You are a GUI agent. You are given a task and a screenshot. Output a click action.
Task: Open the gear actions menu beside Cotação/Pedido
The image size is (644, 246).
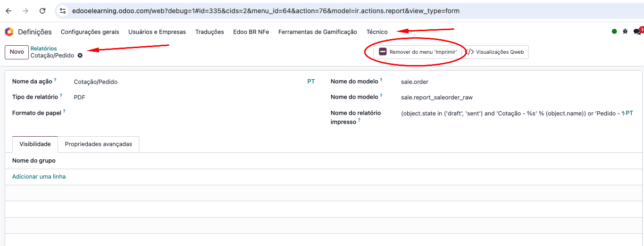(x=80, y=55)
